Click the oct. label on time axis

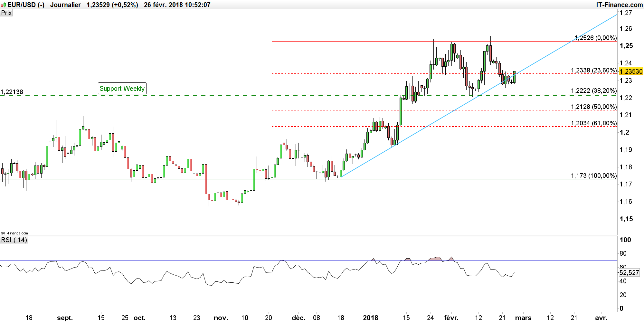click(139, 318)
